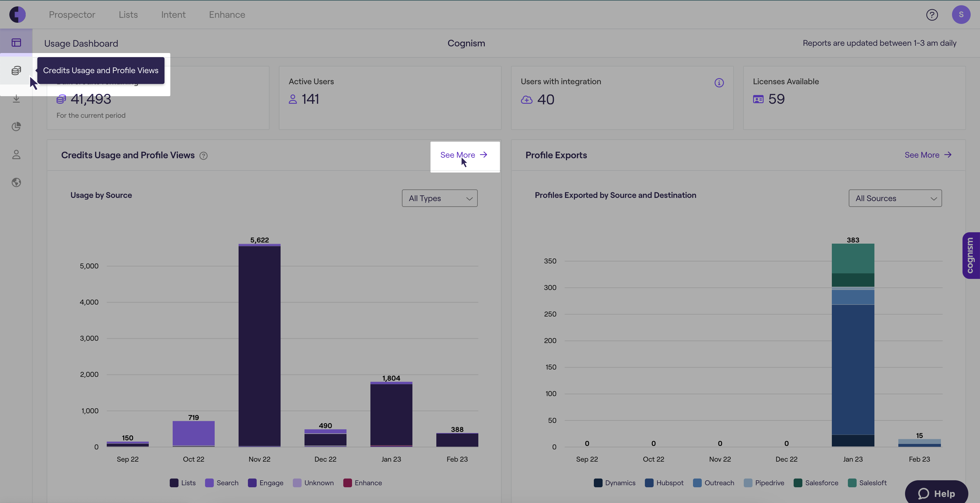This screenshot has width=980, height=503.
Task: Open the cognism side tab
Action: [x=971, y=256]
